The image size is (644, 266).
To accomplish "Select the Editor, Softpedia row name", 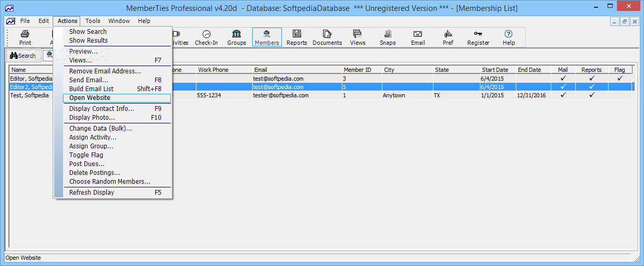I will pos(31,79).
